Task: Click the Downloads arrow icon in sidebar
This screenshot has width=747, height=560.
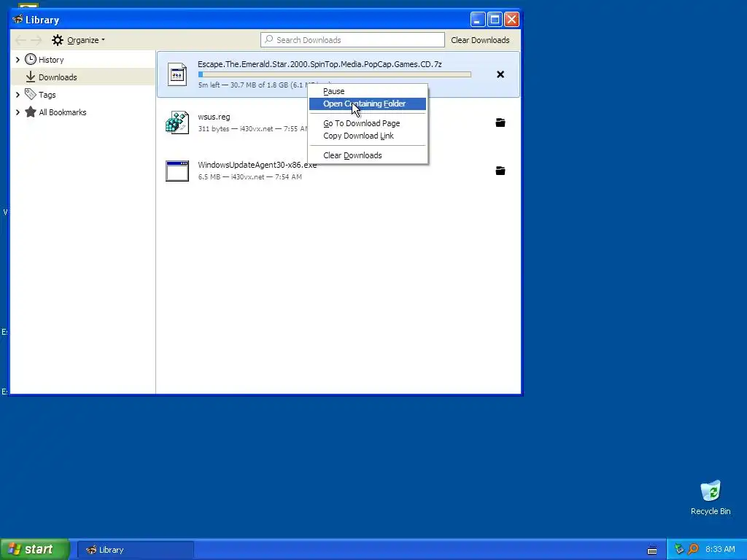Action: (x=31, y=77)
